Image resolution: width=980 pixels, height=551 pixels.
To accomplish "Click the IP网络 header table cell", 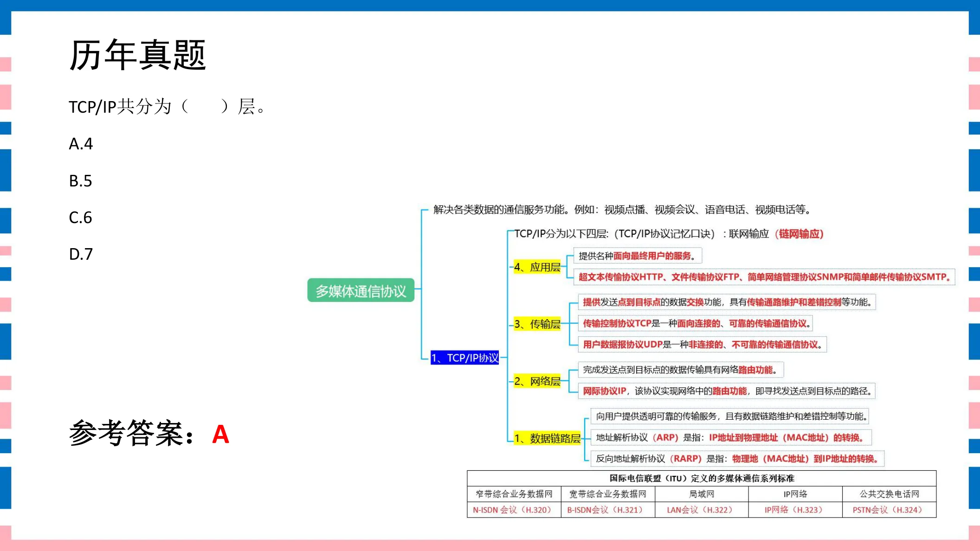I will pyautogui.click(x=795, y=494).
